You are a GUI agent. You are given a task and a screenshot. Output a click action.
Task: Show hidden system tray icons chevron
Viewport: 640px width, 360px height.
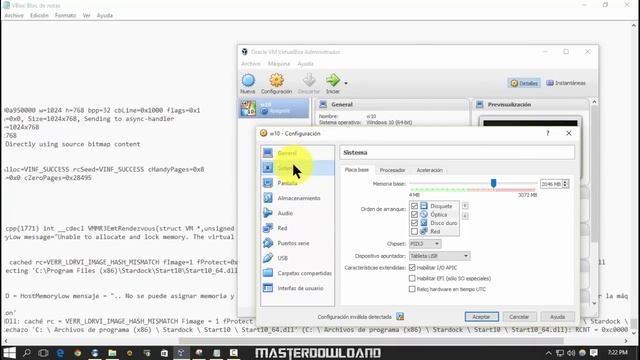coord(548,353)
